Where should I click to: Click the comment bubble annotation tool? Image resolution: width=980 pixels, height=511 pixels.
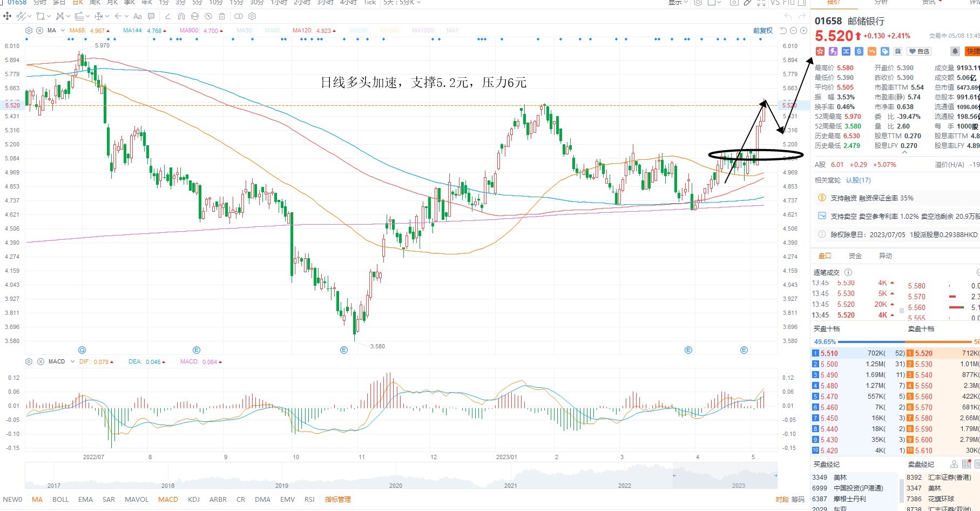[x=151, y=16]
